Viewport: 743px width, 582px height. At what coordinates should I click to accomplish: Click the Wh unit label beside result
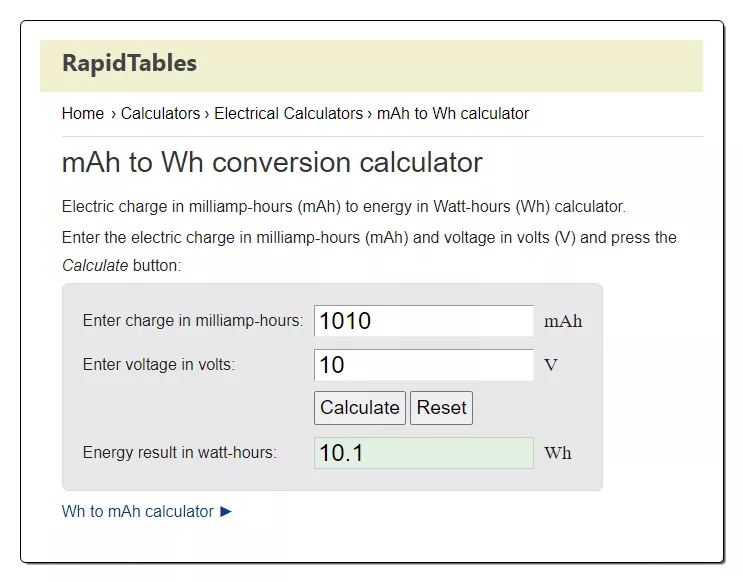pyautogui.click(x=558, y=453)
